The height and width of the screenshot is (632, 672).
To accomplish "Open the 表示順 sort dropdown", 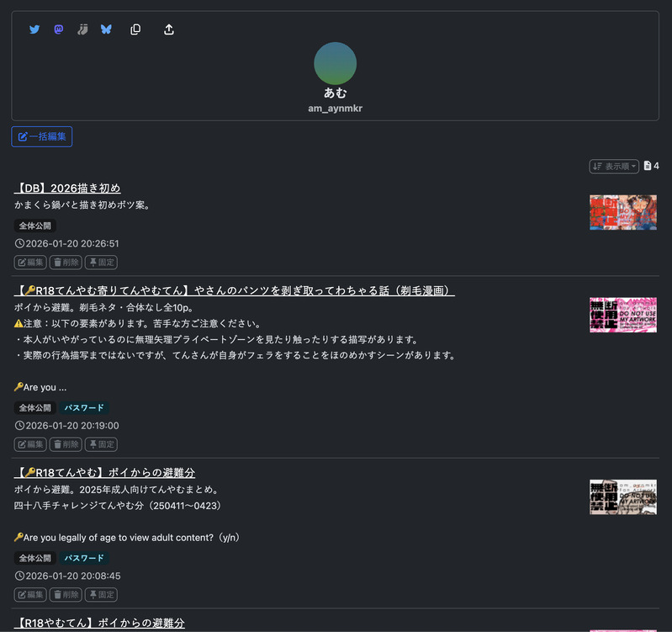I will point(614,166).
